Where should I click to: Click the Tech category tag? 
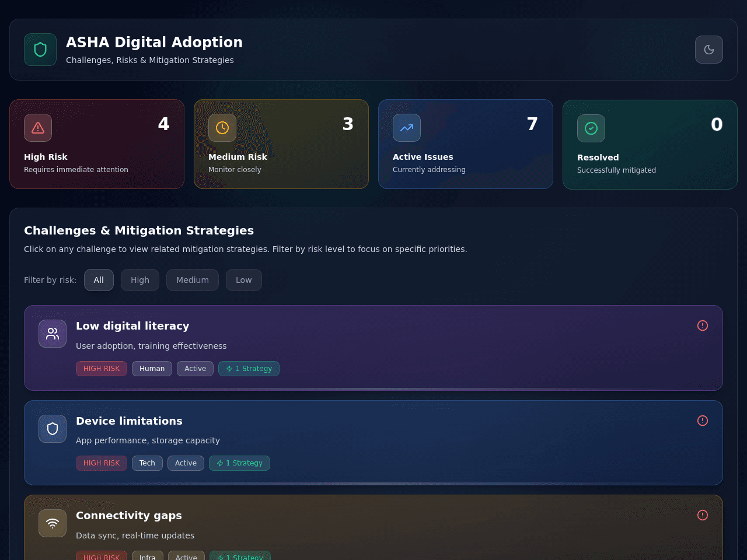(147, 463)
